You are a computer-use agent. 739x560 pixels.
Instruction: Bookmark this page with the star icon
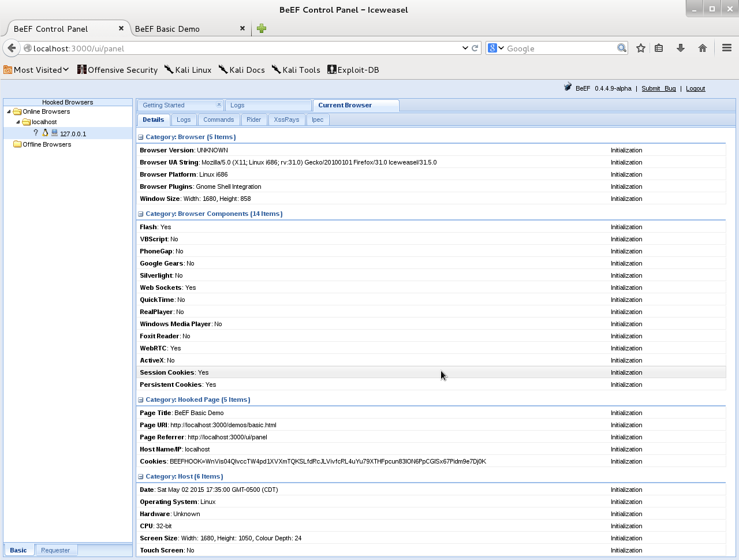(x=640, y=48)
